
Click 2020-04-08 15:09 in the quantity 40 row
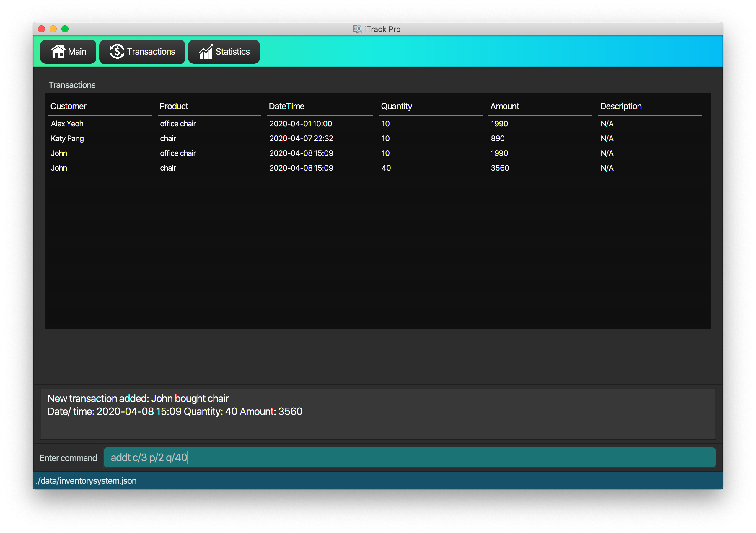pos(301,168)
